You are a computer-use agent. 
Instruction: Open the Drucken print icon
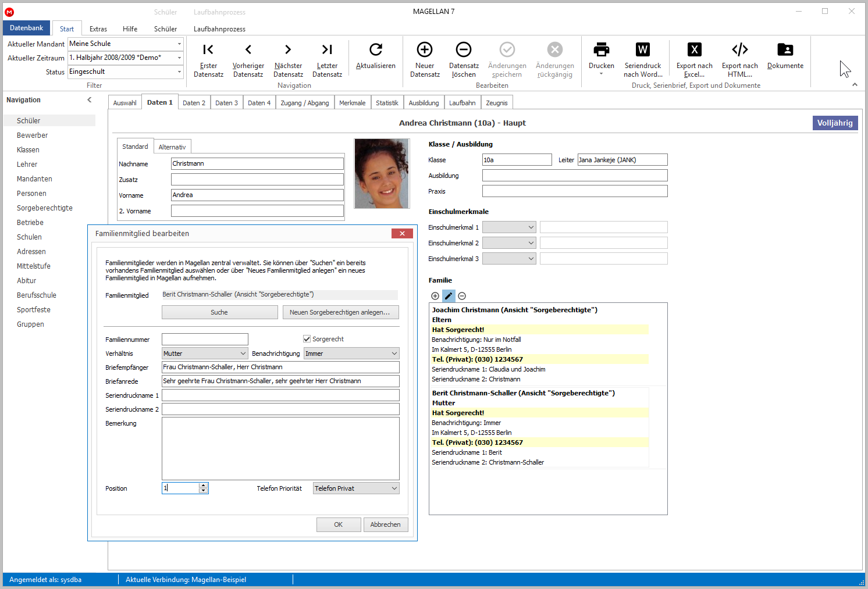click(x=601, y=50)
